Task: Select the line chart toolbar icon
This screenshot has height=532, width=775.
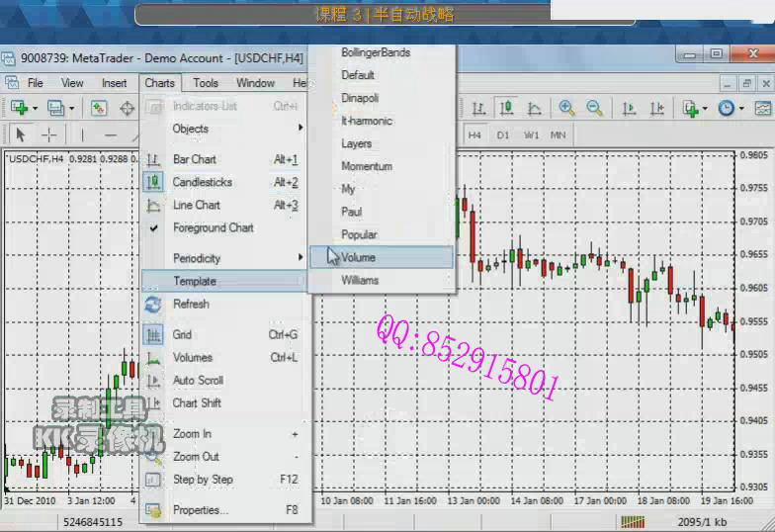Action: pos(534,108)
